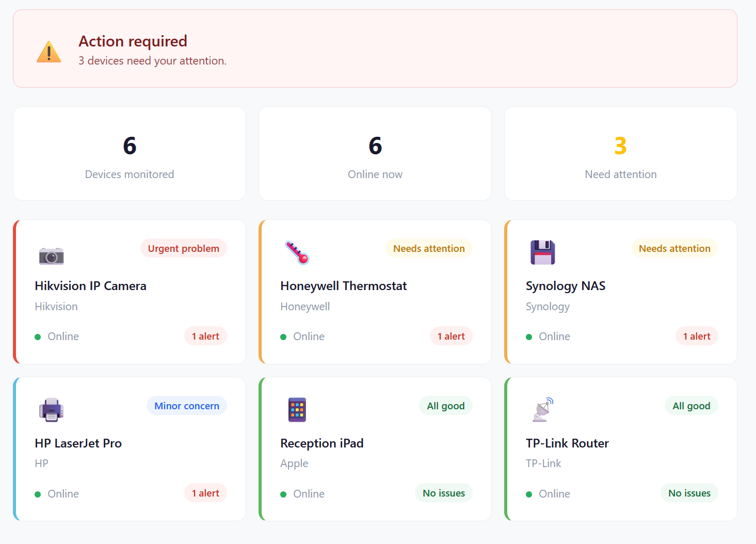Select the Honeywell Thermostat thermometer icon
756x544 pixels.
coord(297,253)
